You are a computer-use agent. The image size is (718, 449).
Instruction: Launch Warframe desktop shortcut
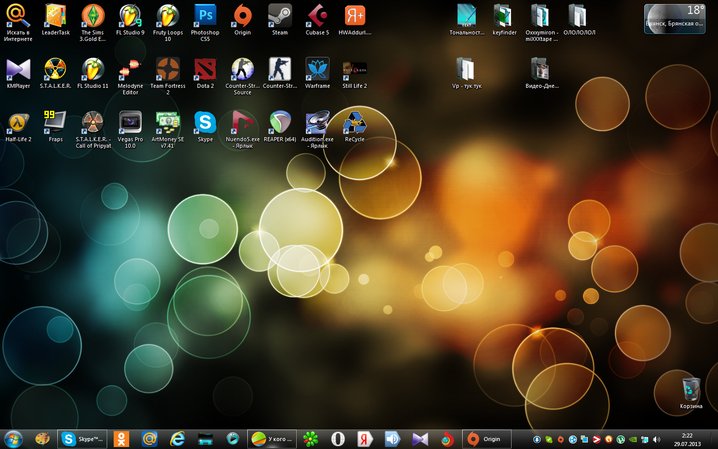[x=317, y=73]
